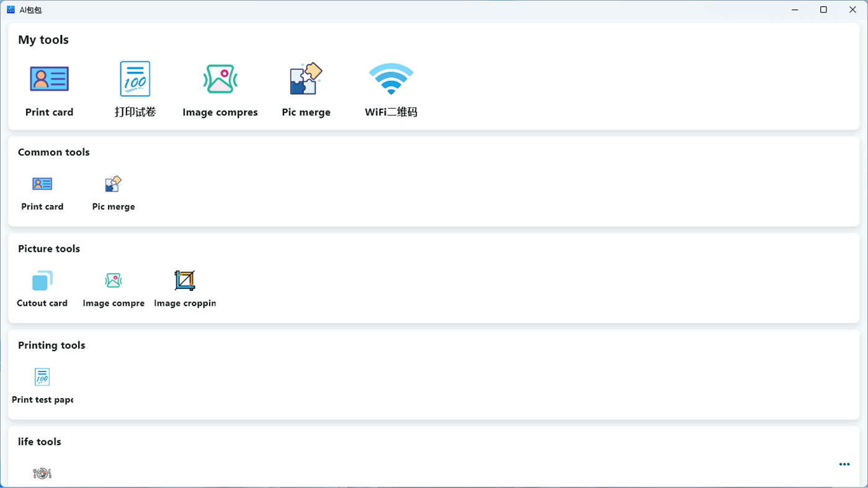Select Pic merge icon in Common tools
The height and width of the screenshot is (488, 868).
click(x=113, y=184)
